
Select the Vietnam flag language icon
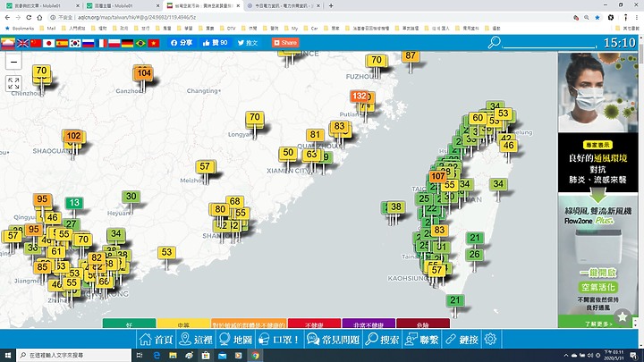pos(154,42)
